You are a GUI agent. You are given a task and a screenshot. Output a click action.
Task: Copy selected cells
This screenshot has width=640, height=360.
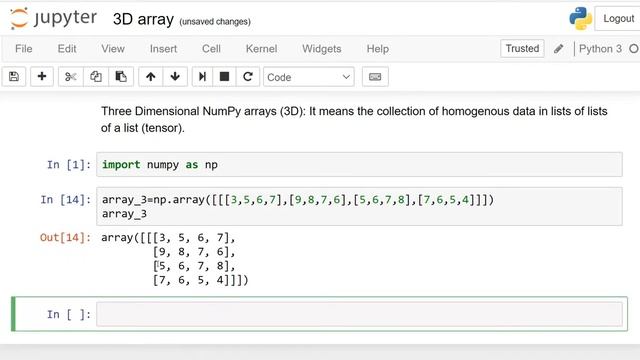tap(96, 77)
